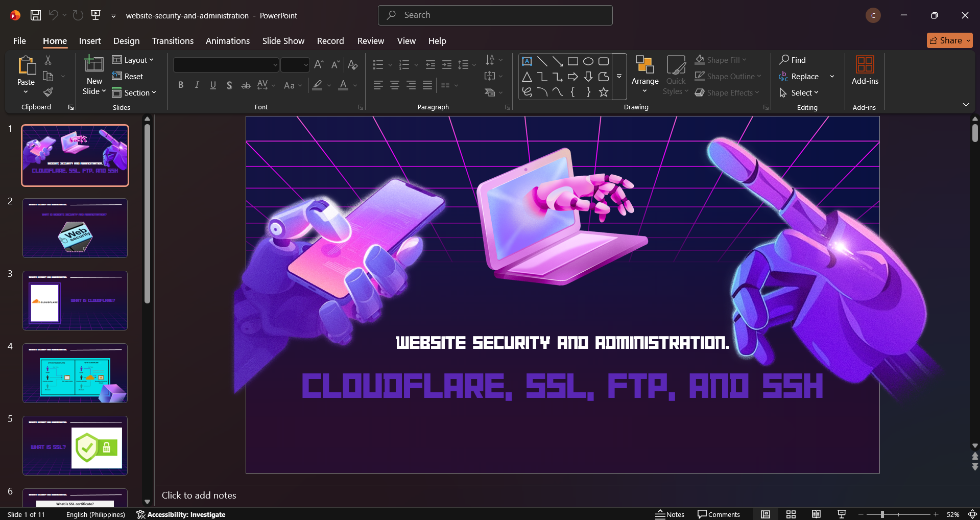Open the Slide Show tab
The image size is (980, 520).
tap(283, 41)
